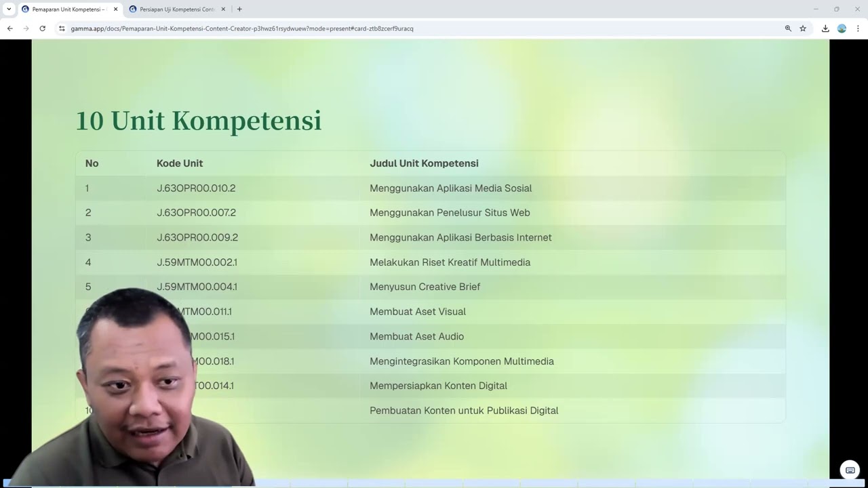Open the Chrome three-dot menu

[x=858, y=28]
